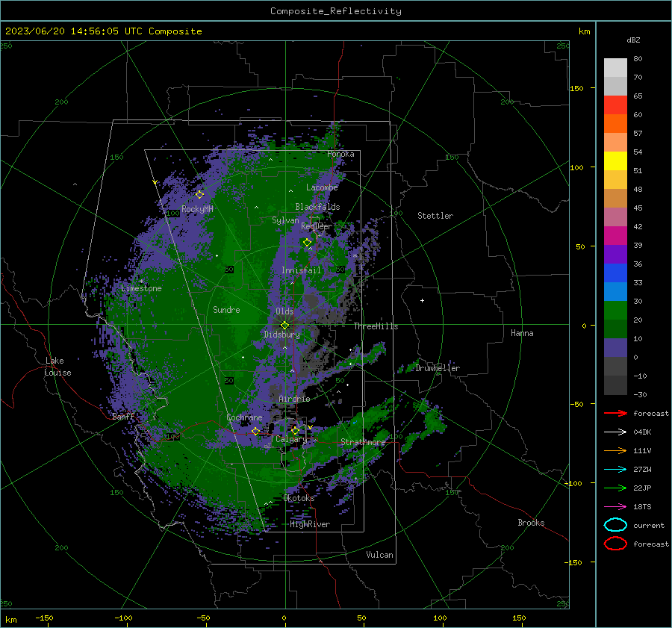Viewport: 672px width, 628px height.
Task: Click the 42 dBZ magenta color swatch
Action: [615, 236]
